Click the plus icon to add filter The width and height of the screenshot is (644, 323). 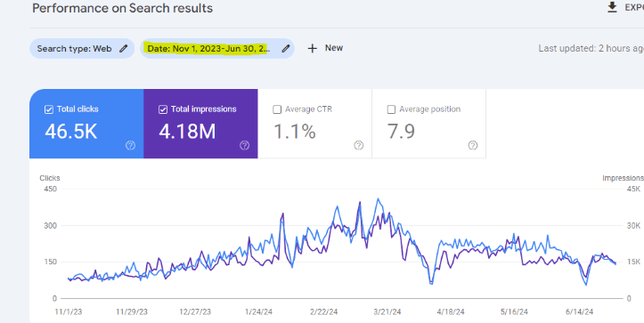pos(313,48)
